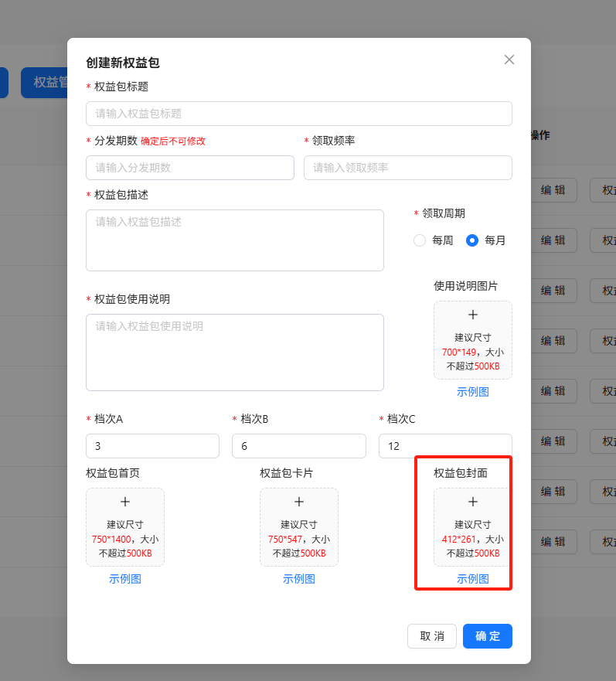Open 示例图 link under 使用说明图片

[x=473, y=392]
